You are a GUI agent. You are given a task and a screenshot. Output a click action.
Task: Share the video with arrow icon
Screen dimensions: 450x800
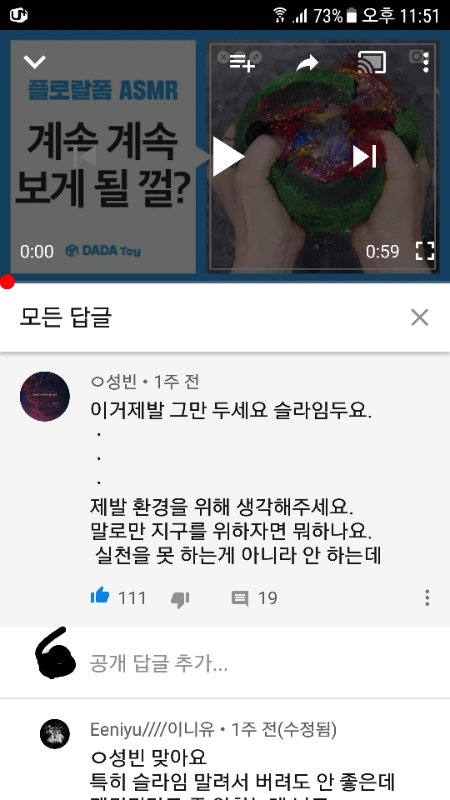click(307, 63)
